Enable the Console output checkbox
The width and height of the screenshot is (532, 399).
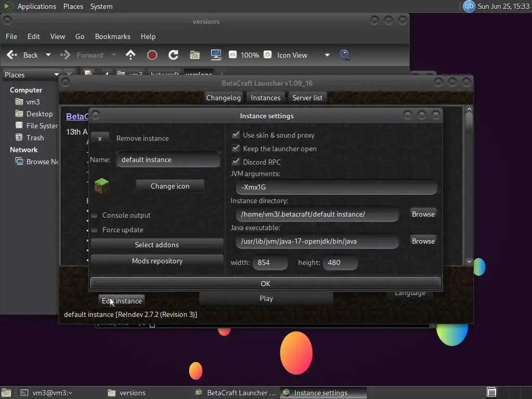click(95, 216)
